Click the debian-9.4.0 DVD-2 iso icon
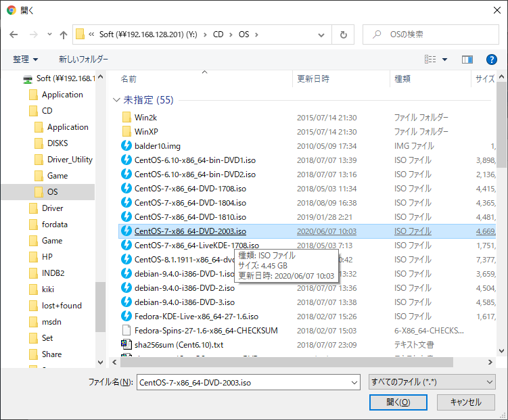Viewport: 508px width, 420px height. pos(126,288)
